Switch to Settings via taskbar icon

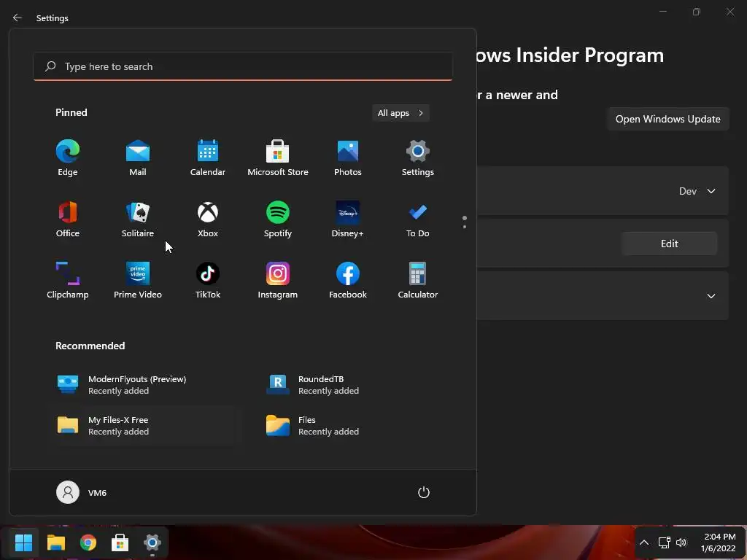pyautogui.click(x=152, y=542)
